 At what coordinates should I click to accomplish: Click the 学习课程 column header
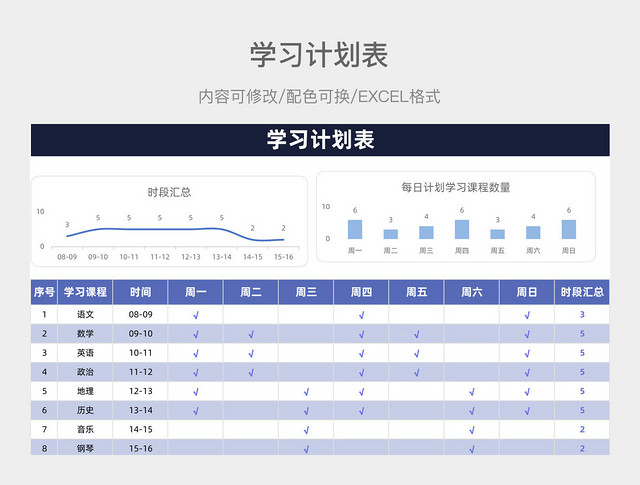click(x=85, y=292)
